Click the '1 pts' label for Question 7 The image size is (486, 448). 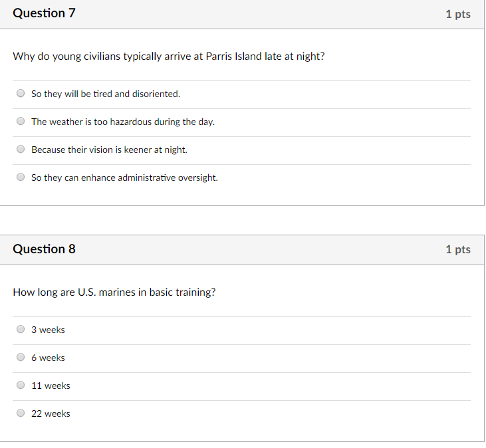point(458,14)
